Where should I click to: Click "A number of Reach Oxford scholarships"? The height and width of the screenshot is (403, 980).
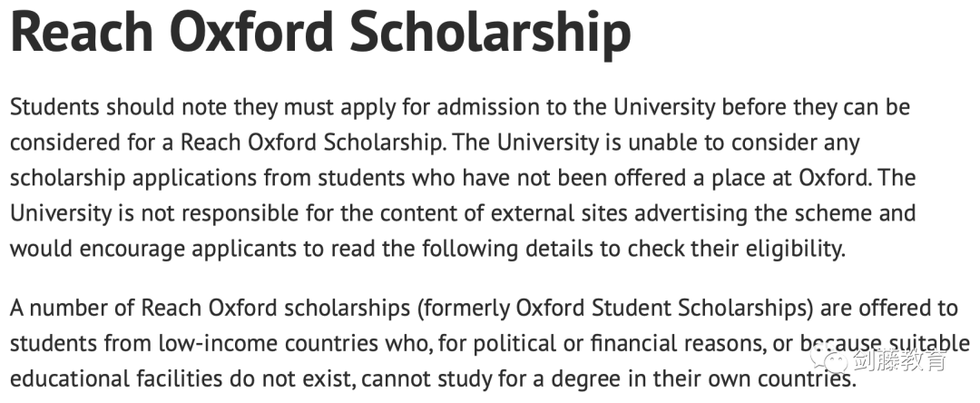tap(210, 308)
